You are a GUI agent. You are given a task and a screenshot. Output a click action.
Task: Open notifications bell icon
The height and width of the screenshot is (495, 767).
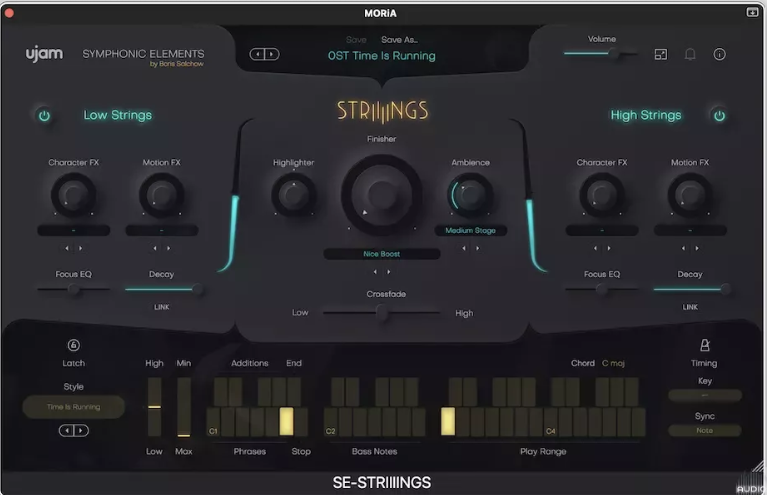690,54
